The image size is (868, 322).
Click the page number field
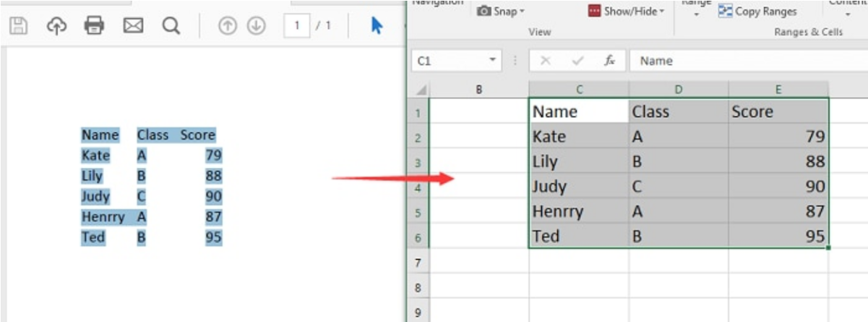[x=296, y=26]
